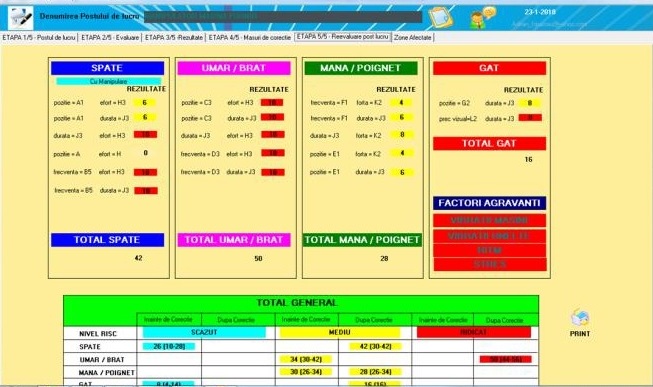
Task: Click the SCAZUT cyan risk level cell
Action: coord(204,332)
